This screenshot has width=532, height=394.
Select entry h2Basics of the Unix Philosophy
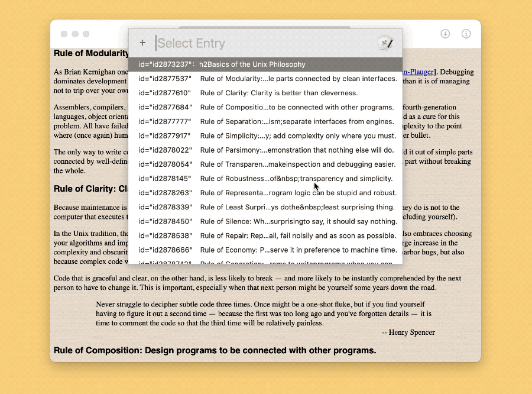265,64
